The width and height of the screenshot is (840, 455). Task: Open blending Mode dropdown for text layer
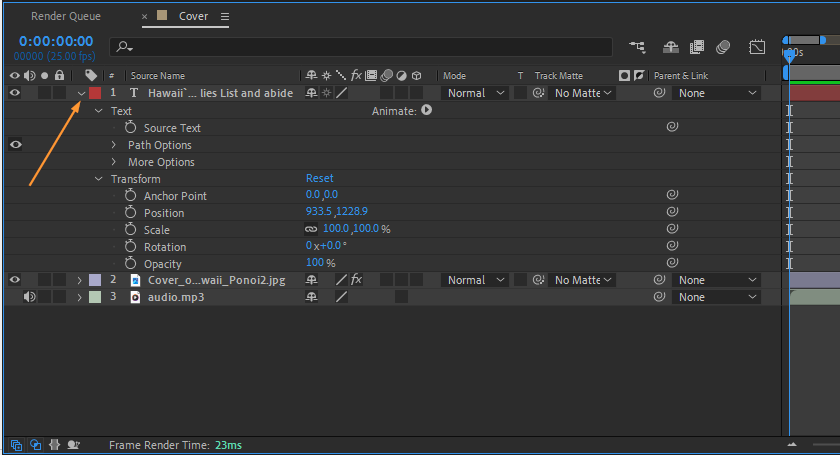(473, 93)
